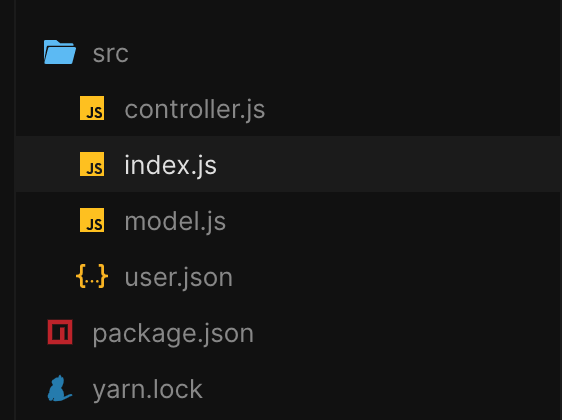Open the controller.js file name

pyautogui.click(x=195, y=109)
